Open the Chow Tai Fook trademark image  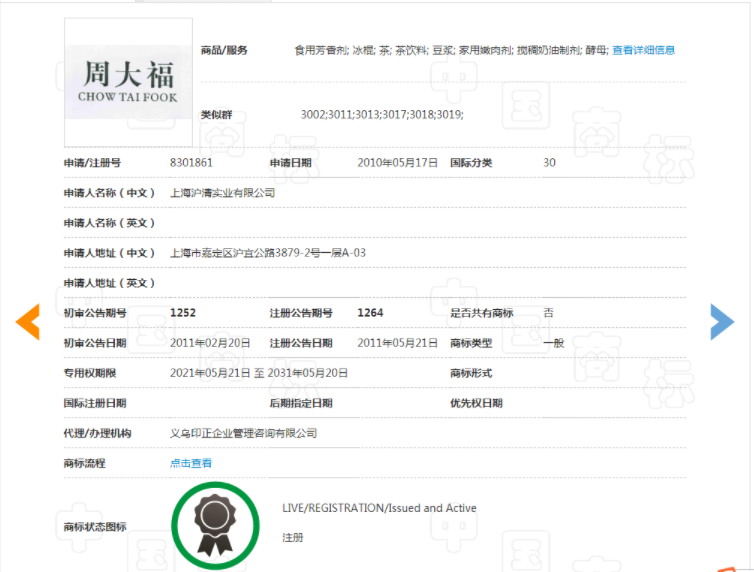click(x=128, y=82)
